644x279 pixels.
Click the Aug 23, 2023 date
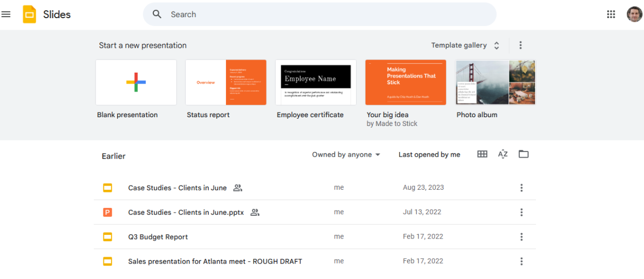423,188
